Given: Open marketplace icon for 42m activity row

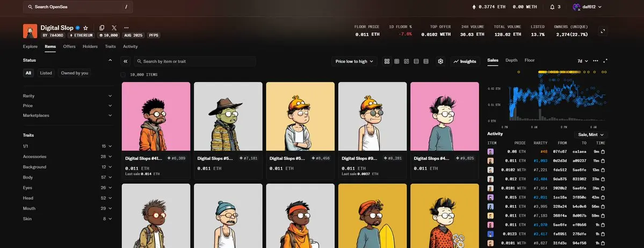Looking at the screenshot, I should click(x=603, y=197).
